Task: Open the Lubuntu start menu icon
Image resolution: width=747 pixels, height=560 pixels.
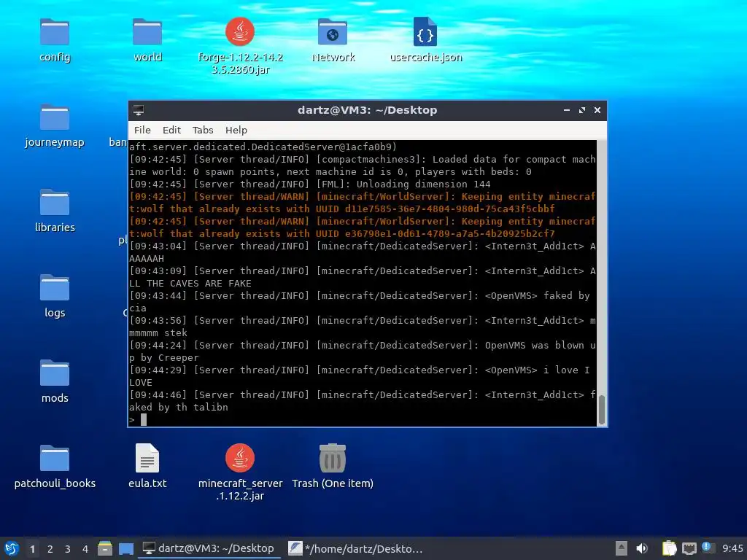Action: 12,548
